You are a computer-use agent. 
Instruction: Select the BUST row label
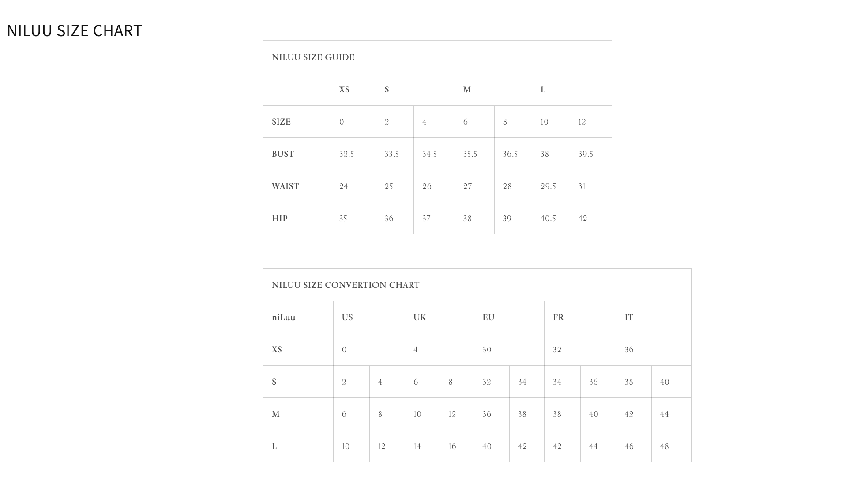(283, 154)
